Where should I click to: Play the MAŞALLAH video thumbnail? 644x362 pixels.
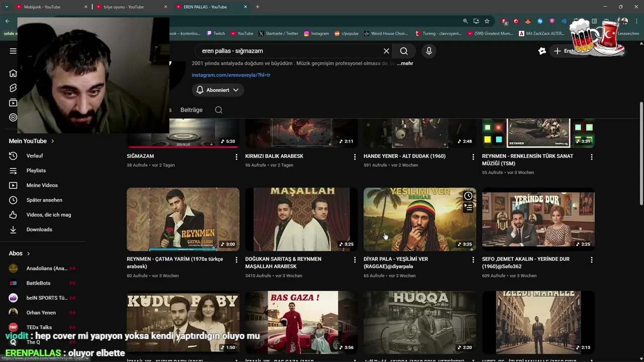[301, 219]
